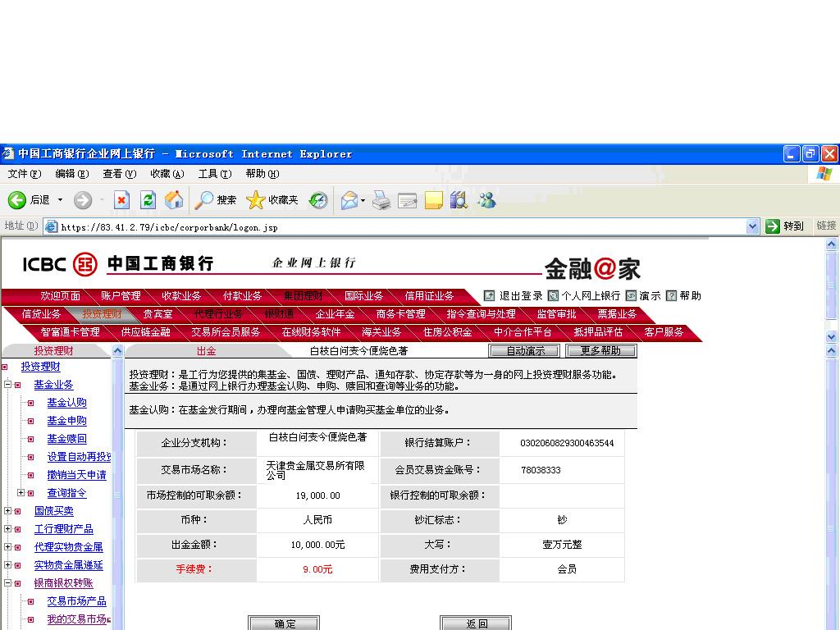This screenshot has width=840, height=630.
Task: Expand the 国债买卖 tree node
Action: point(7,511)
